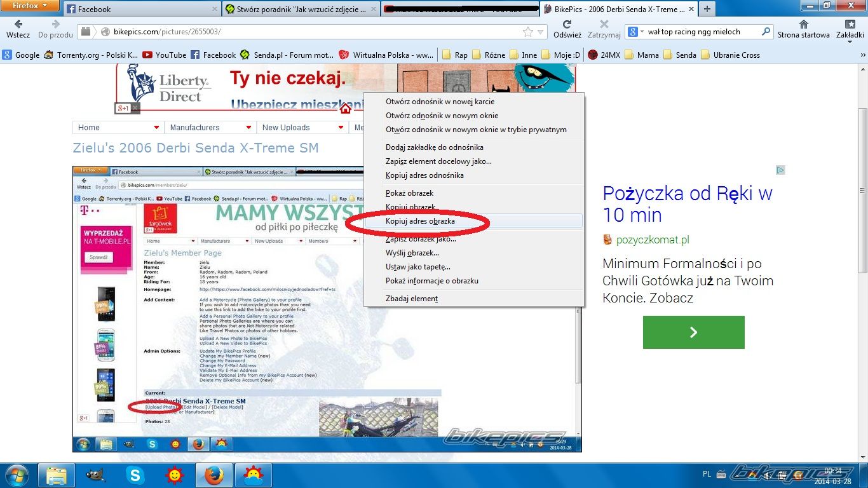The image size is (868, 488).
Task: Open a new tab with plus button
Action: [x=707, y=10]
